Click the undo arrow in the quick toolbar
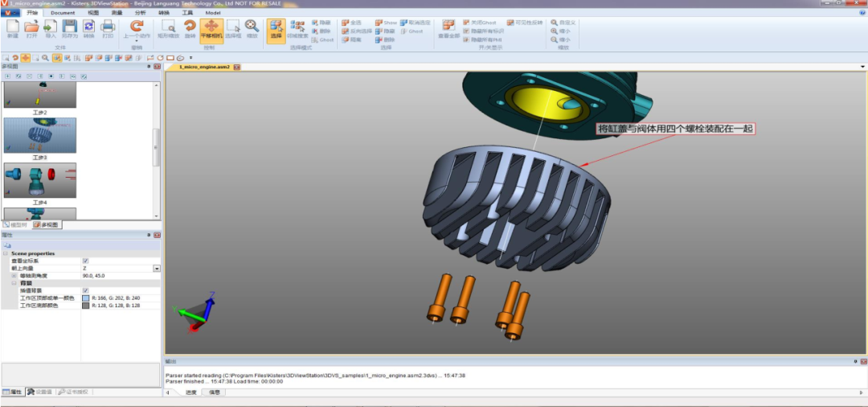Screen dimensions: 868x407 (x=15, y=58)
